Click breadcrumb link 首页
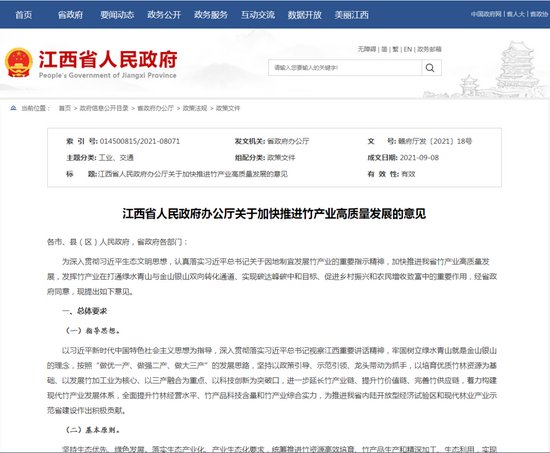 point(65,108)
